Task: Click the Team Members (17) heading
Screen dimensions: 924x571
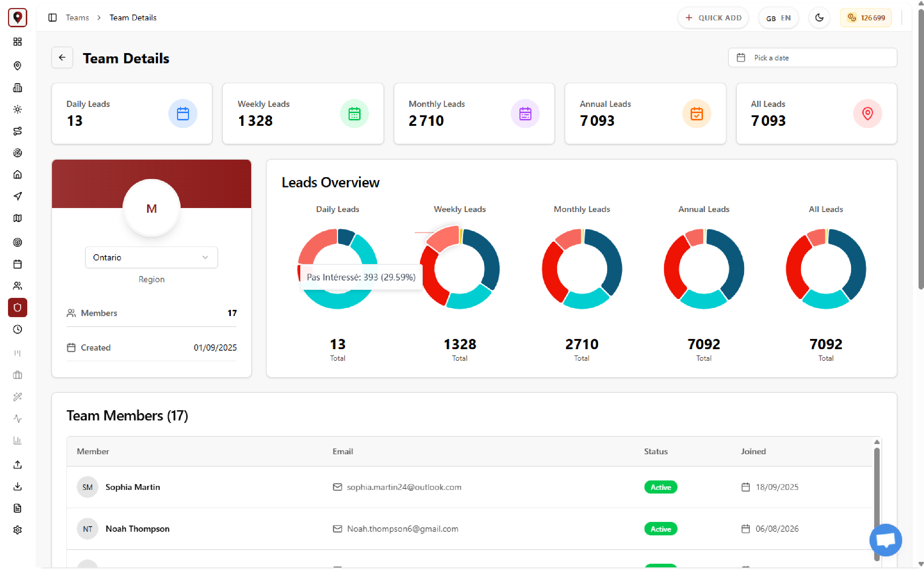Action: [127, 415]
